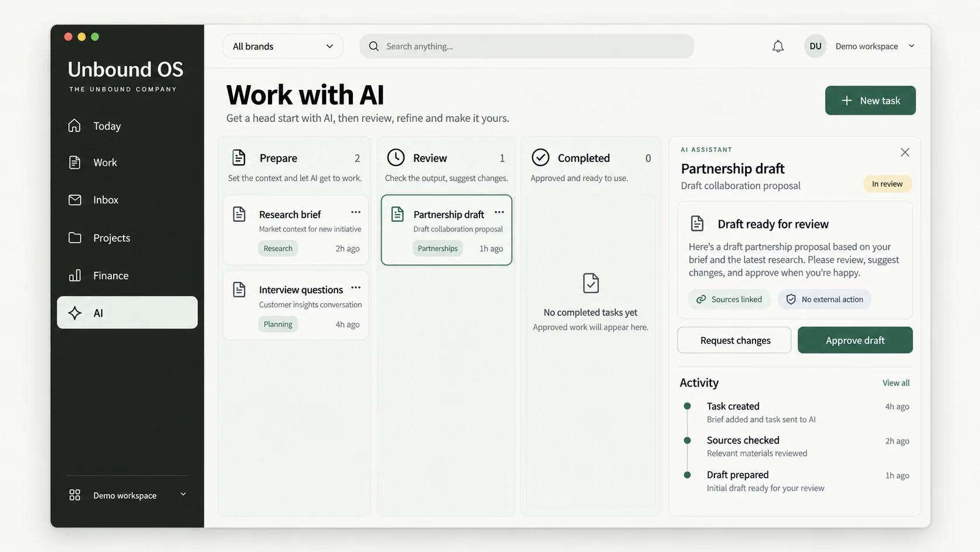Image resolution: width=980 pixels, height=552 pixels.
Task: Select the Finance bar chart icon
Action: 74,275
